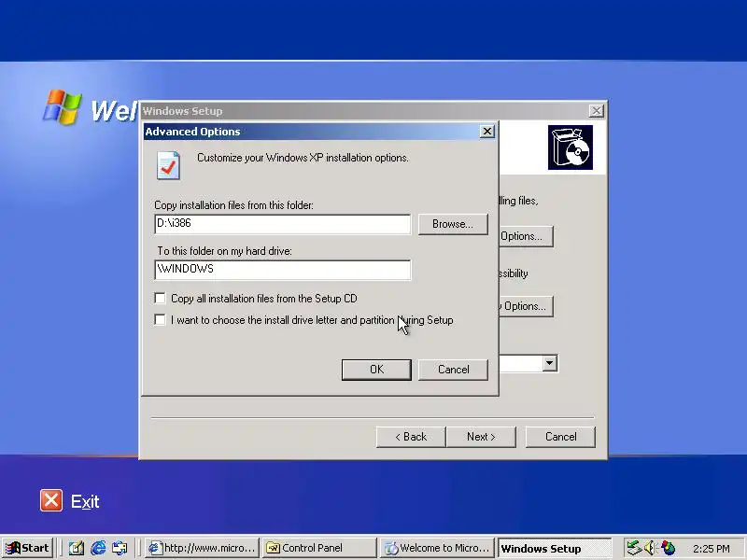The width and height of the screenshot is (747, 560).
Task: Click the lower Options button in Windows Setup
Action: click(x=526, y=306)
